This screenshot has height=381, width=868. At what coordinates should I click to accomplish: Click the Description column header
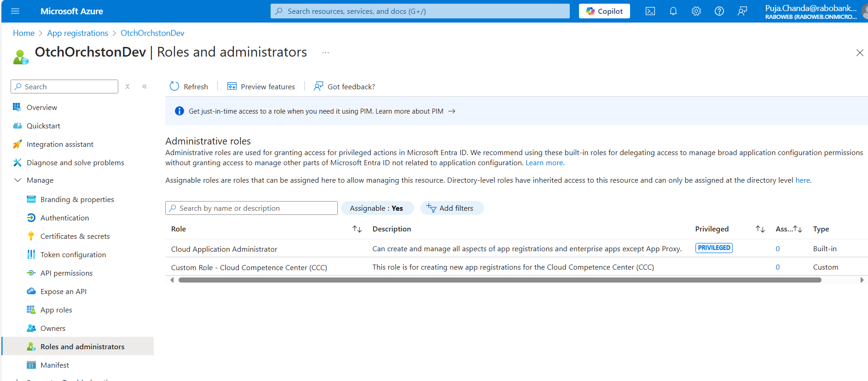tap(392, 229)
